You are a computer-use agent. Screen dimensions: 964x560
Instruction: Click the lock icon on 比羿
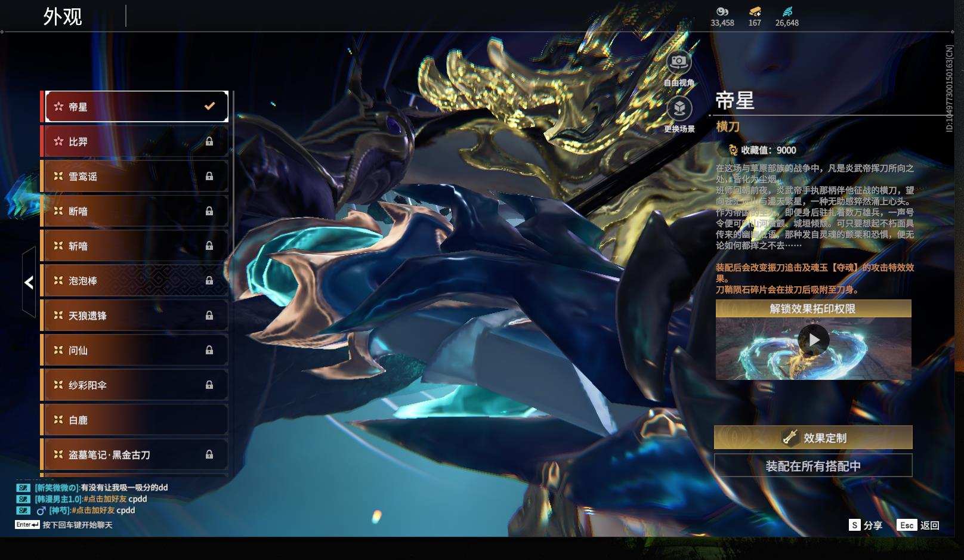[x=209, y=141]
